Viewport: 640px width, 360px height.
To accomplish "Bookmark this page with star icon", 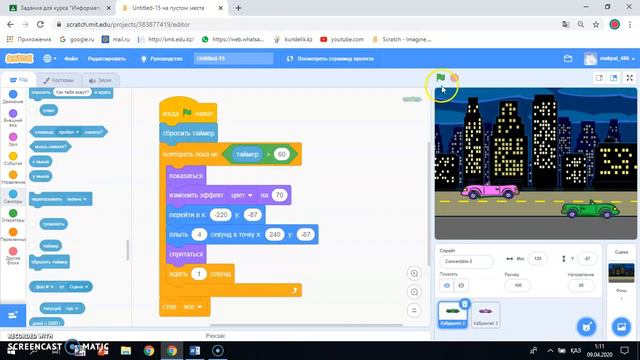I will [596, 24].
